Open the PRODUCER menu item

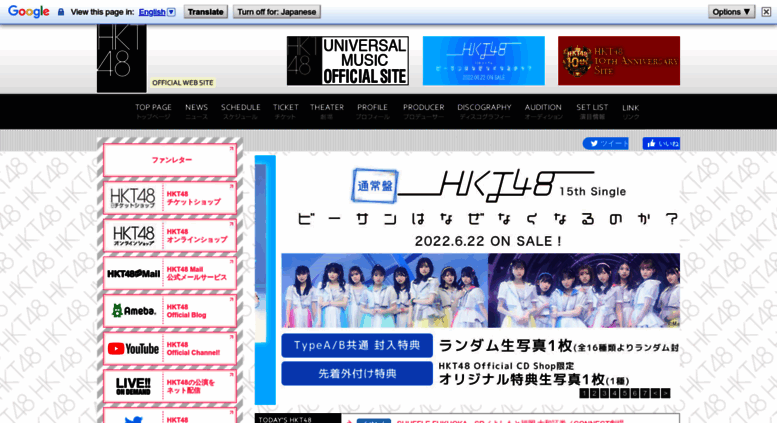tap(423, 111)
